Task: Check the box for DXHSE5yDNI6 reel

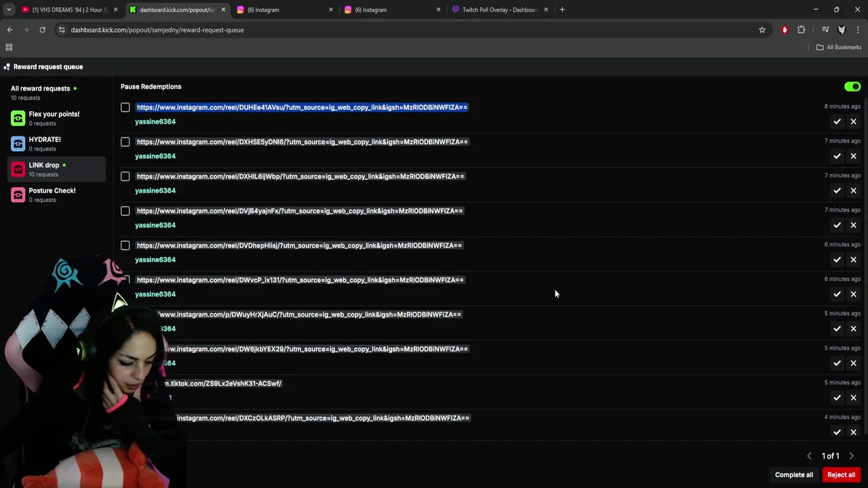Action: click(125, 142)
